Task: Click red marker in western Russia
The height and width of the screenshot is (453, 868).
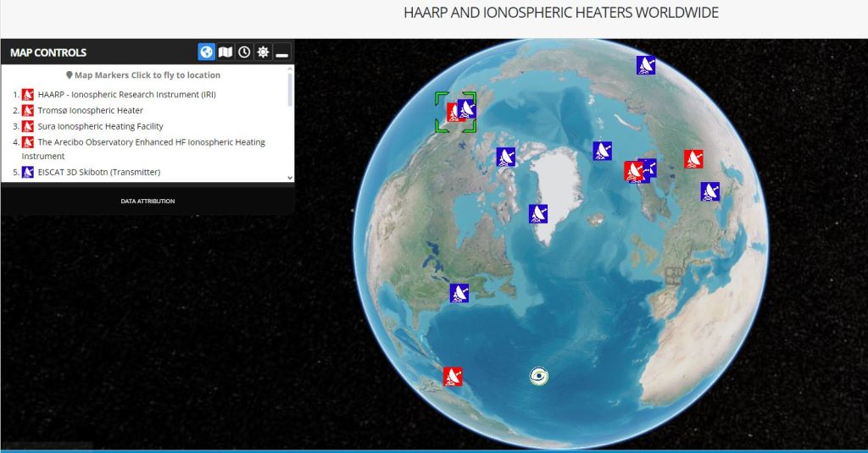Action: (x=693, y=158)
